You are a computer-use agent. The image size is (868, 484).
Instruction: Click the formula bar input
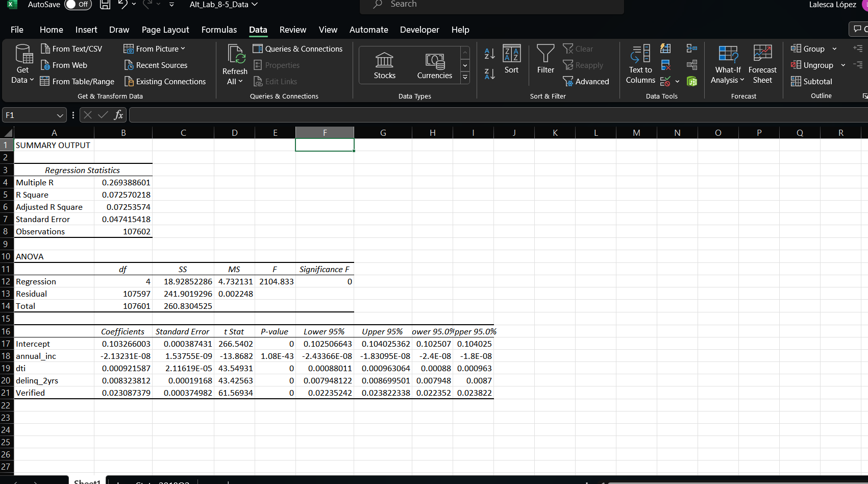[x=498, y=115]
